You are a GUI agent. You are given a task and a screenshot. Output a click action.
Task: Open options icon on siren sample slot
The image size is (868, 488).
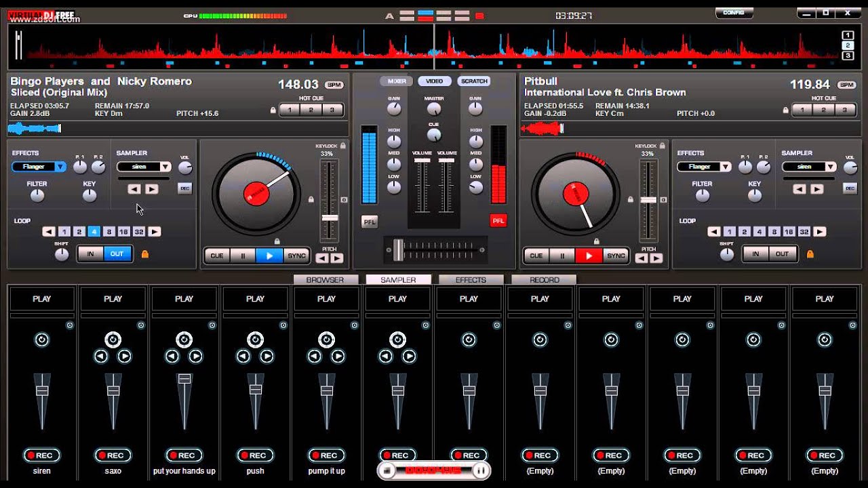(69, 325)
